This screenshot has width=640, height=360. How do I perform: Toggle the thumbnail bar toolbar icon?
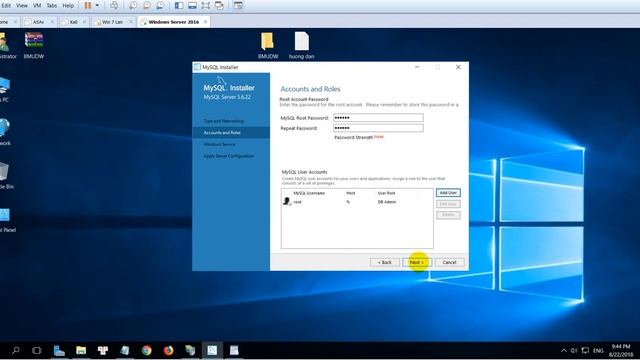coord(192,5)
